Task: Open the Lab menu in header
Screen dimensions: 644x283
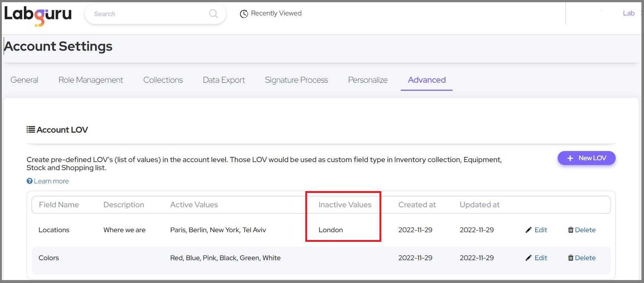Action: (x=629, y=13)
